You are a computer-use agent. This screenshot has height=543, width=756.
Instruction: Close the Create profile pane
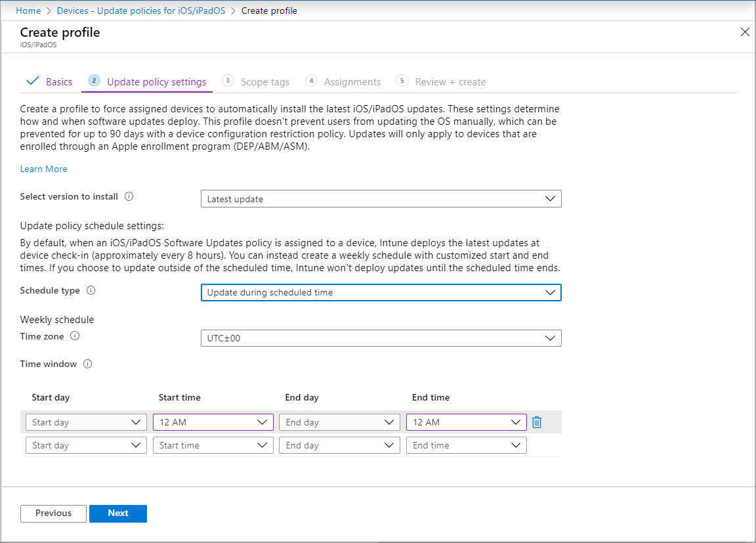pos(745,32)
